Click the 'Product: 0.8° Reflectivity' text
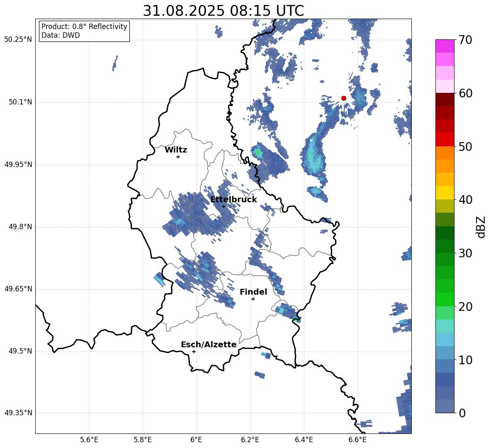491x448 pixels. click(84, 26)
